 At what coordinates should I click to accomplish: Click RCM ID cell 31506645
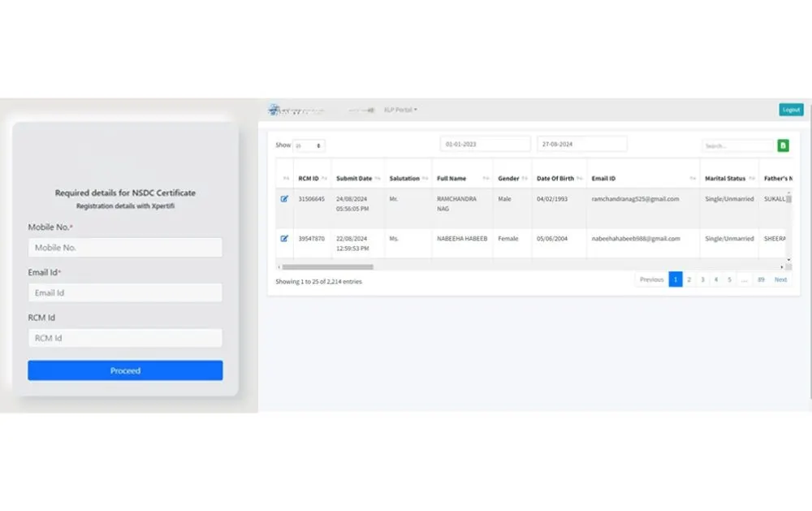(x=311, y=199)
